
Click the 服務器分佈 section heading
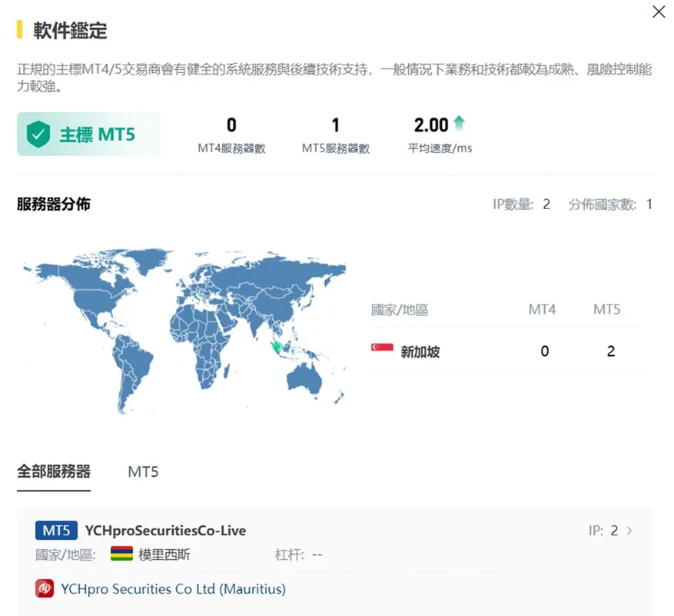click(x=54, y=204)
